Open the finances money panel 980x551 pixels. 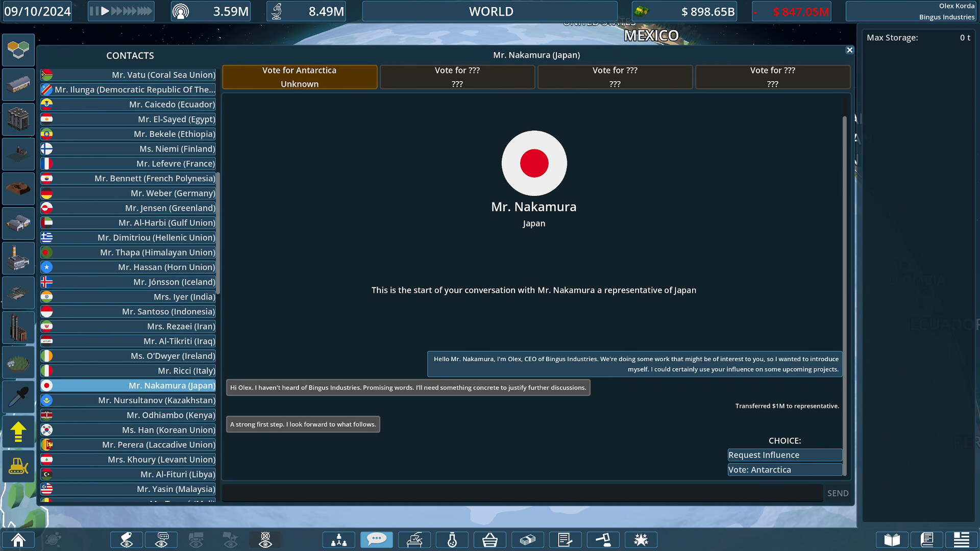(528, 539)
